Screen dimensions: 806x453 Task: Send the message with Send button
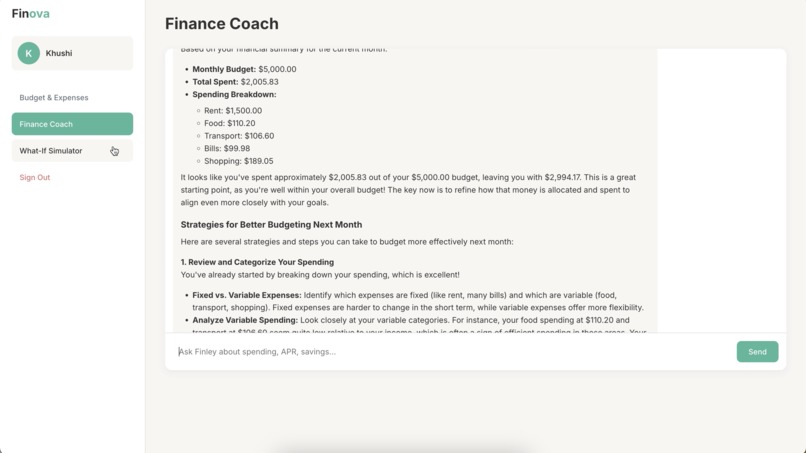point(757,352)
